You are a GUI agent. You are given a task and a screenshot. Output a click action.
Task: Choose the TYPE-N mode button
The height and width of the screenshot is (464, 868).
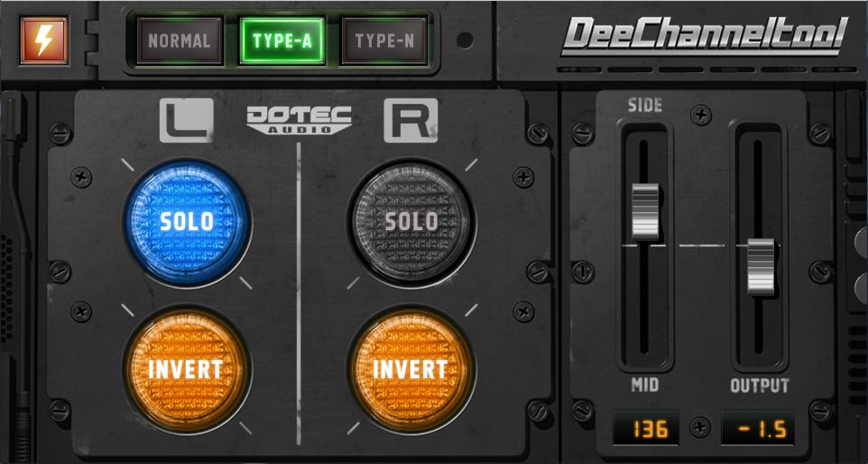[384, 41]
